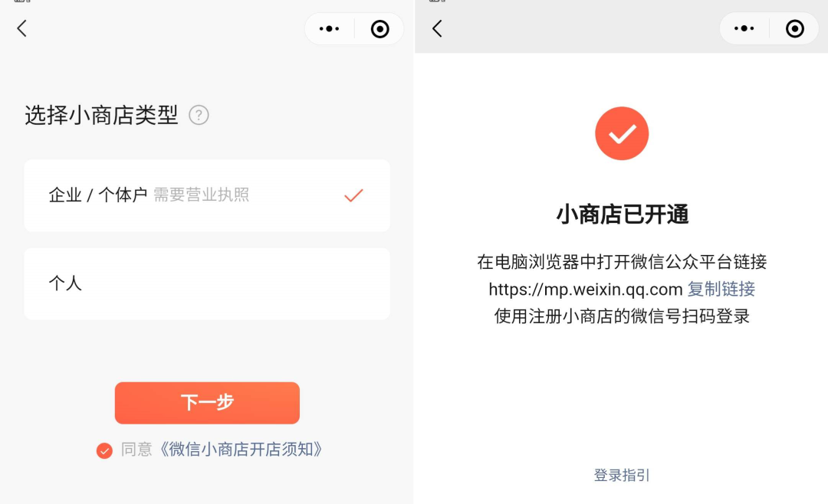This screenshot has width=828, height=504.
Task: Open help icon beside 选择小商店类型
Action: point(199,115)
